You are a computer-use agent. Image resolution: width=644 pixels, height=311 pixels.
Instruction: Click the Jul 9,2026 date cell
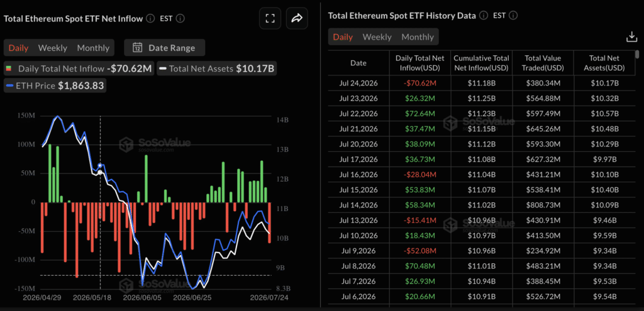tap(358, 250)
